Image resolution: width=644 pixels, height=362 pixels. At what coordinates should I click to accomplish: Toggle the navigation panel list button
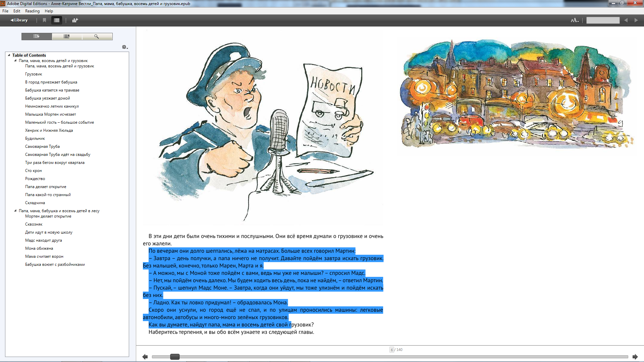tap(57, 20)
